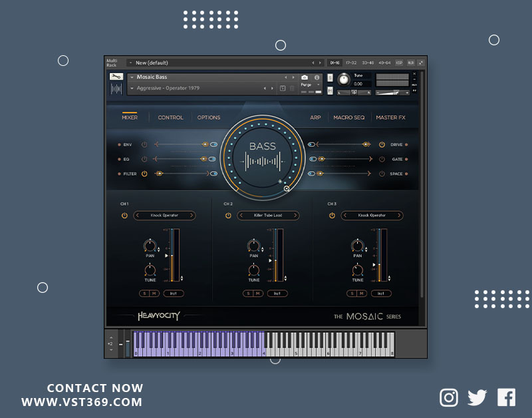Click the AUX button in header
This screenshot has height=418, width=532.
pos(410,63)
